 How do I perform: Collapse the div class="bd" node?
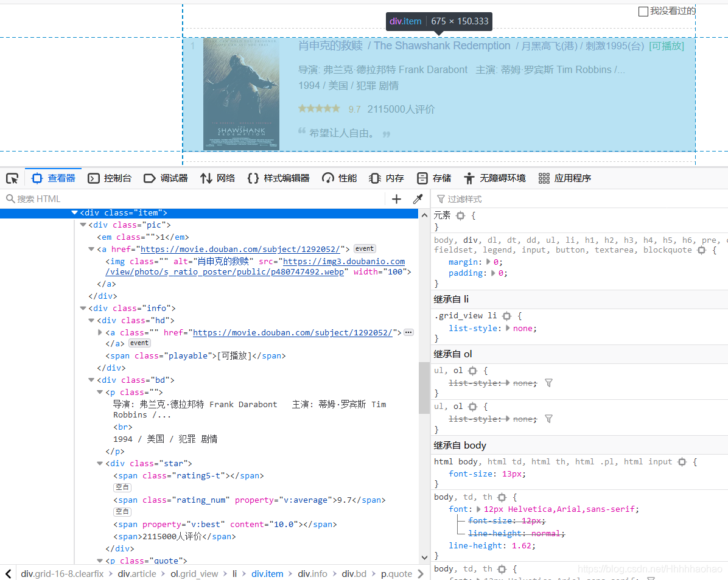tap(91, 380)
